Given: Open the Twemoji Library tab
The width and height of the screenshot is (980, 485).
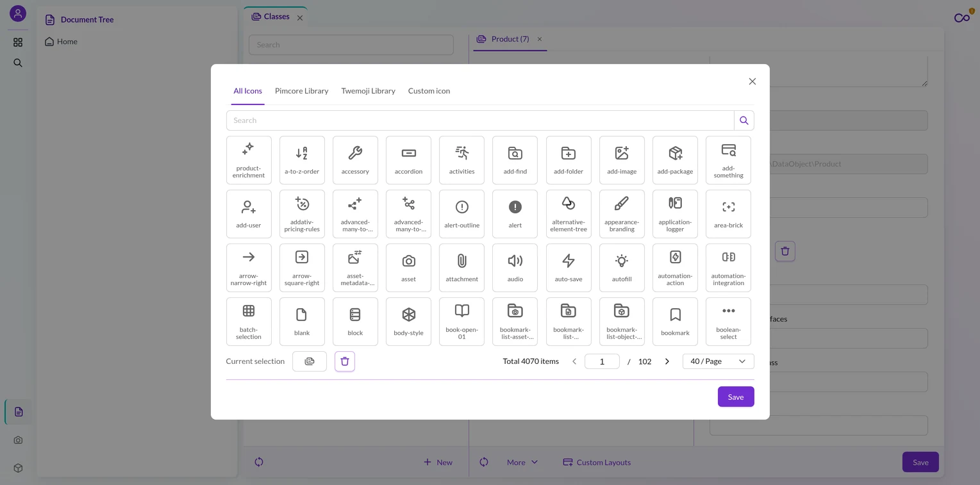Looking at the screenshot, I should click(368, 91).
